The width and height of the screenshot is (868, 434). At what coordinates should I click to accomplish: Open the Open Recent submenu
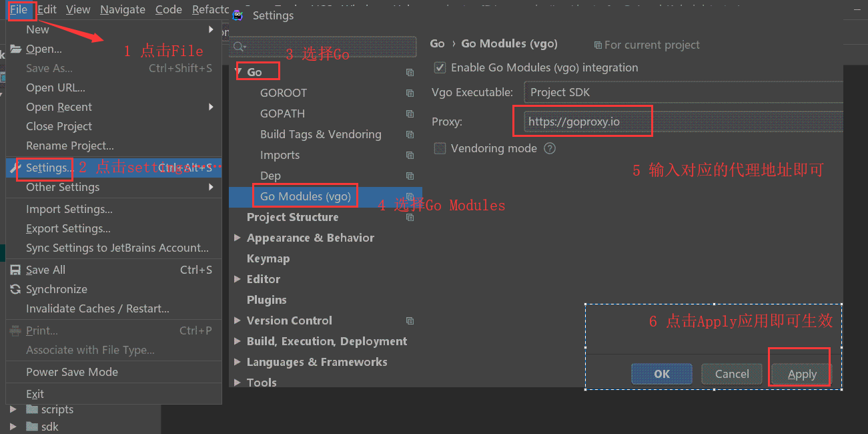coord(113,107)
